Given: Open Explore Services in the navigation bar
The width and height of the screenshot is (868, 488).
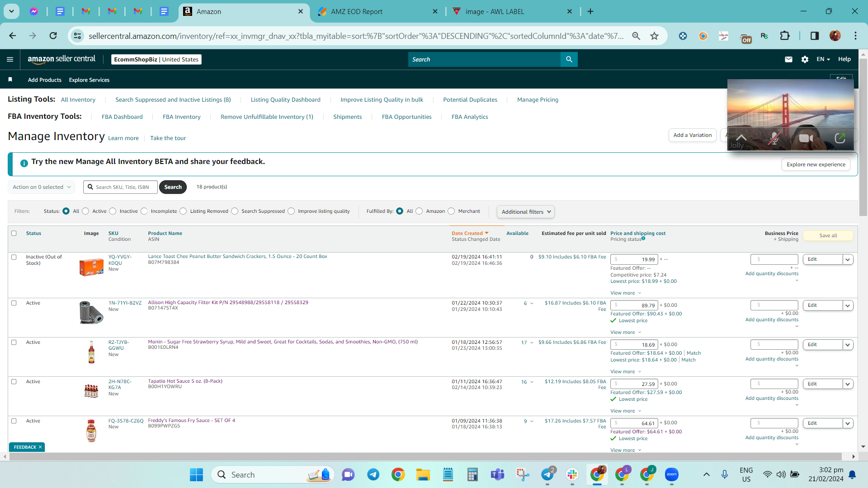Looking at the screenshot, I should (x=89, y=80).
